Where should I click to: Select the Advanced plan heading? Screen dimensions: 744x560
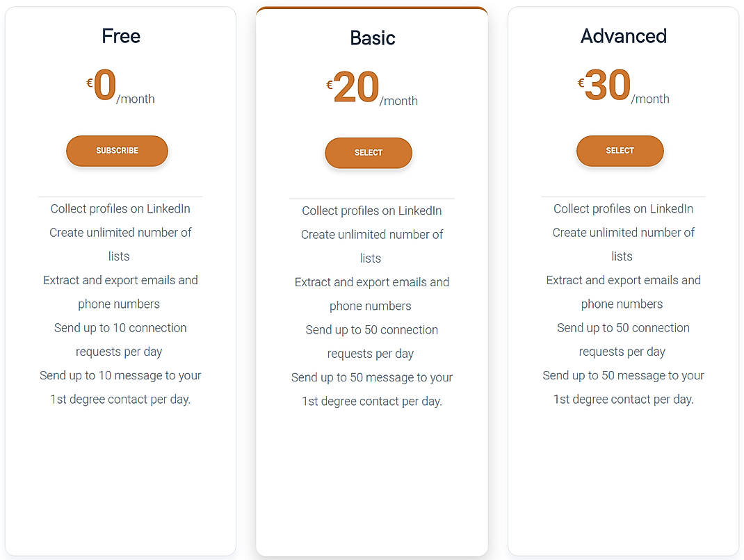(x=623, y=36)
